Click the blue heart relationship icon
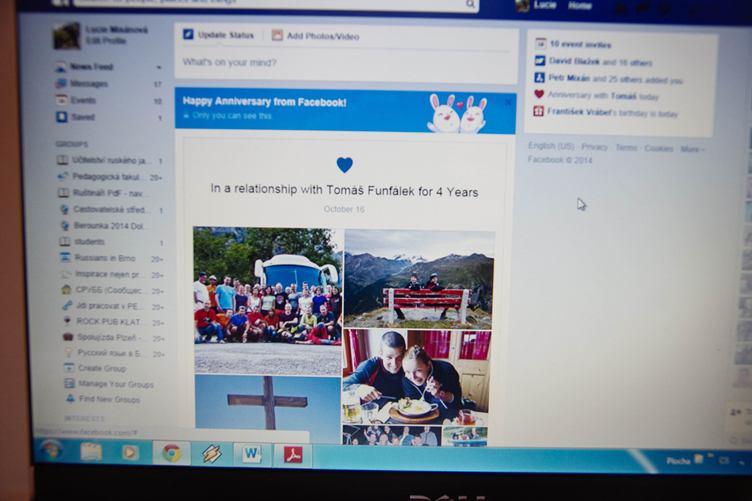 [345, 165]
